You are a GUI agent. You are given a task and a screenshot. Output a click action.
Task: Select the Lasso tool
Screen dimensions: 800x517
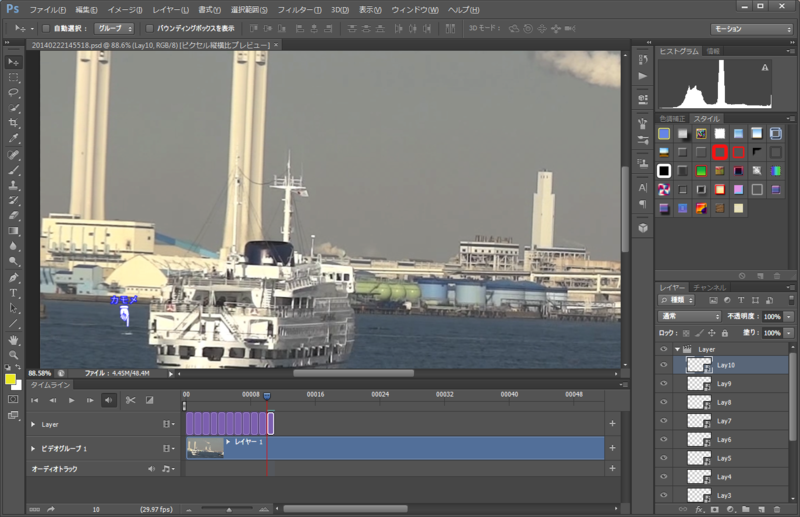[x=13, y=93]
